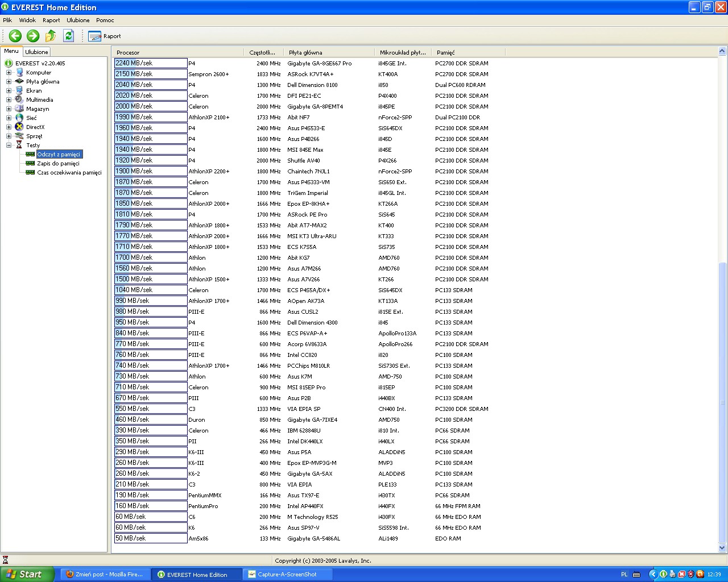This screenshot has height=582, width=728.
Task: Click the Ekran monitor icon
Action: pos(20,90)
